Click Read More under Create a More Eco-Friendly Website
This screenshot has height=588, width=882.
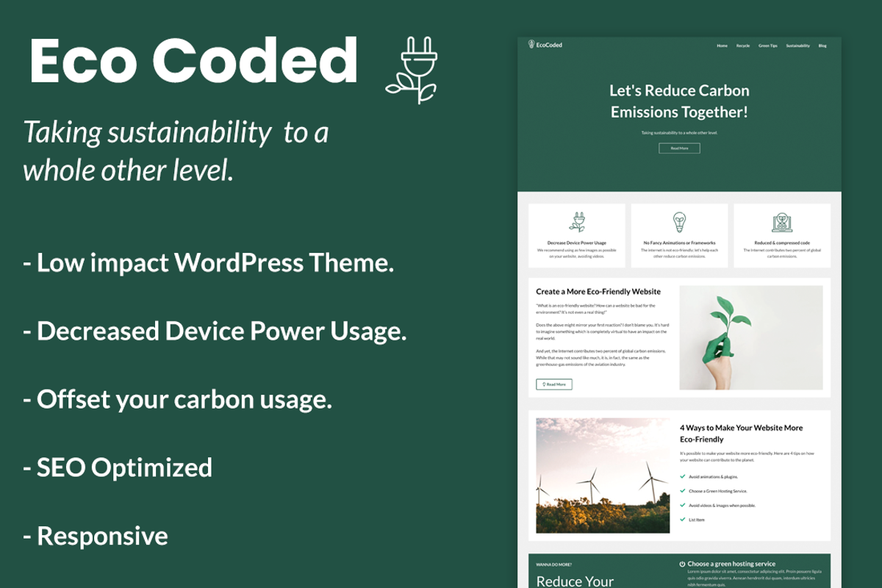tap(554, 384)
